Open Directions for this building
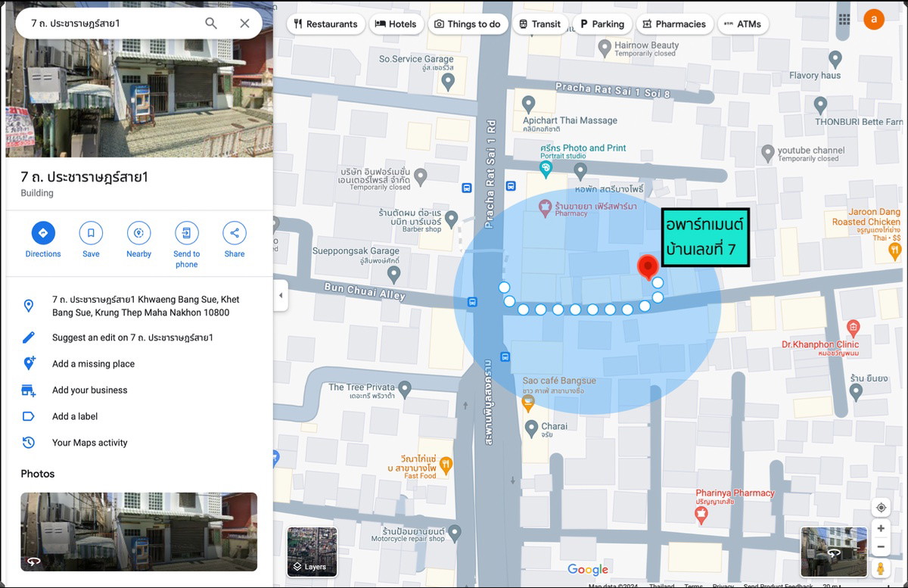 pyautogui.click(x=43, y=240)
